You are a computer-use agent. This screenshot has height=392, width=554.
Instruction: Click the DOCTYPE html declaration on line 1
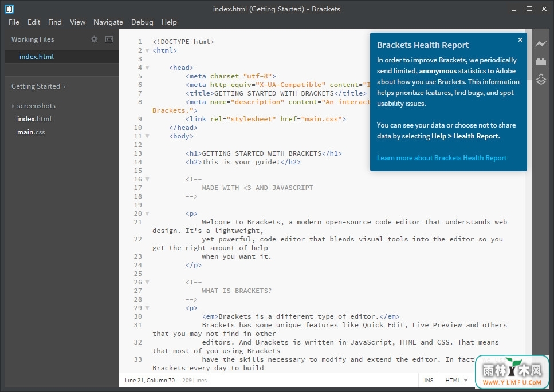[x=183, y=42]
